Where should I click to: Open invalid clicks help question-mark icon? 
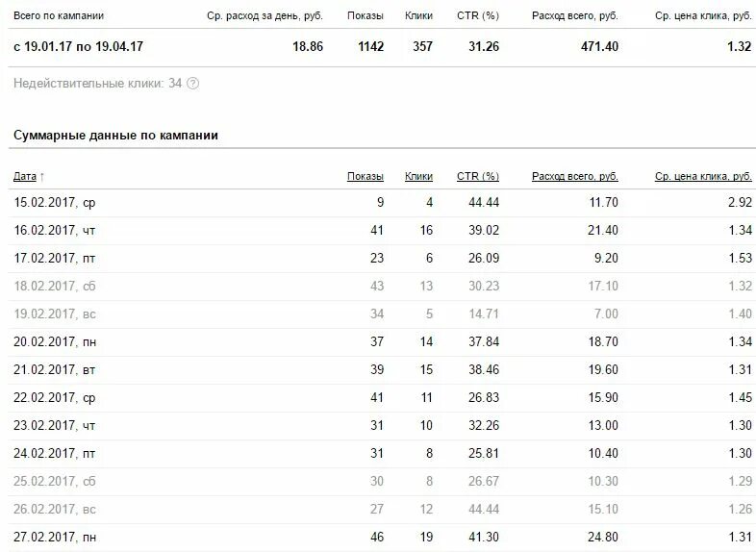(193, 84)
